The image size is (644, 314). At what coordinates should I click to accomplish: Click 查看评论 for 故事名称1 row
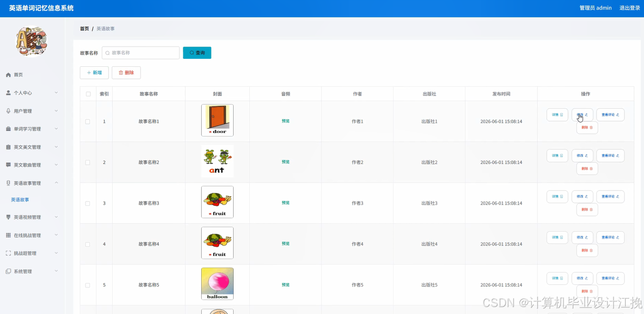[610, 115]
